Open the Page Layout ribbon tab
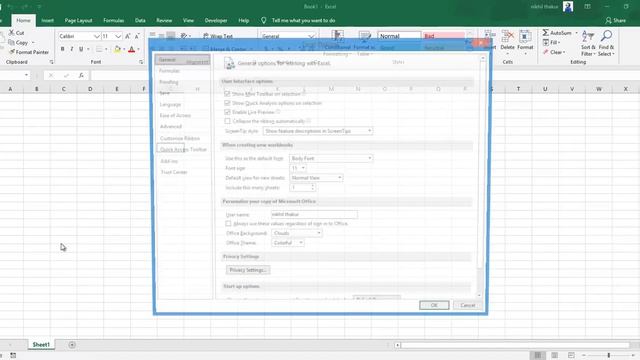Viewport: 640px width, 360px height. coord(78,20)
